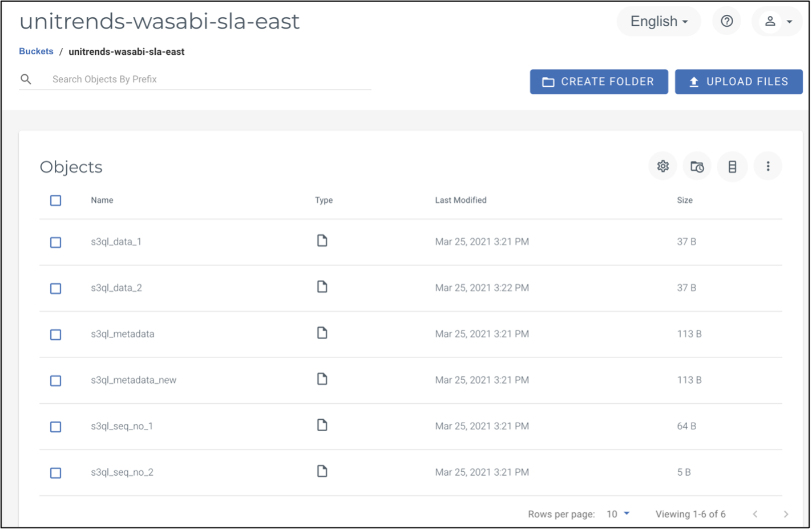Open the bucket settings gear icon
This screenshot has width=812, height=530.
coord(663,166)
